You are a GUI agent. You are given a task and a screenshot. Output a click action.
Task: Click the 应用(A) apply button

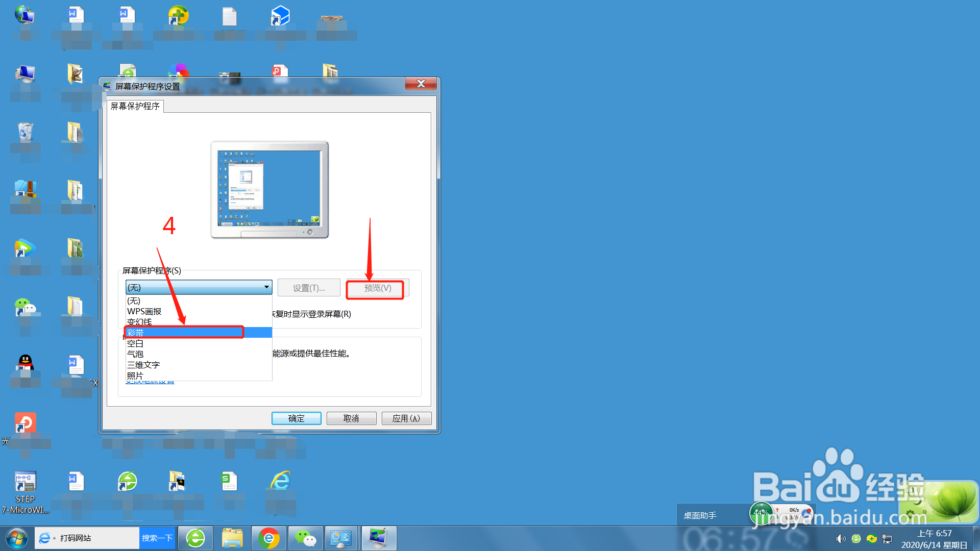click(406, 418)
